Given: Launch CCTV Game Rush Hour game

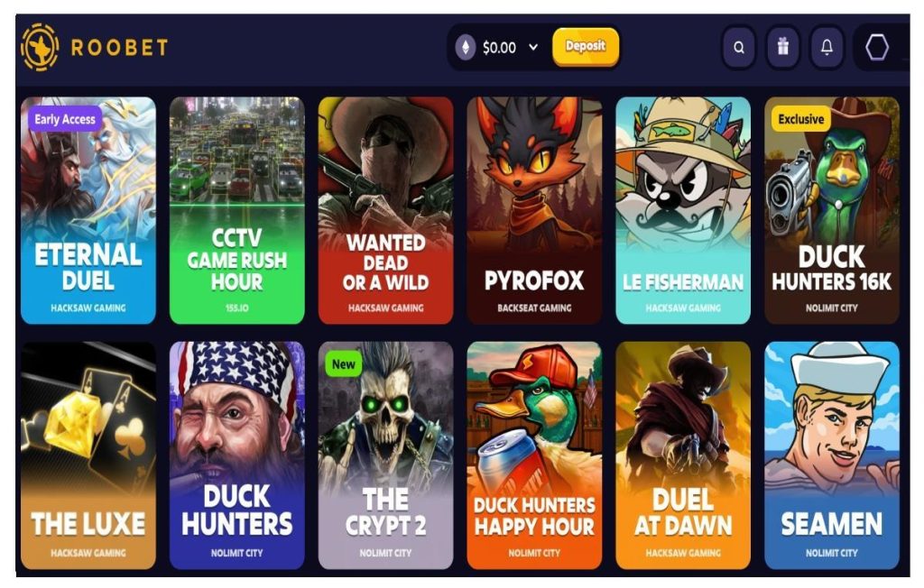Looking at the screenshot, I should point(237,210).
